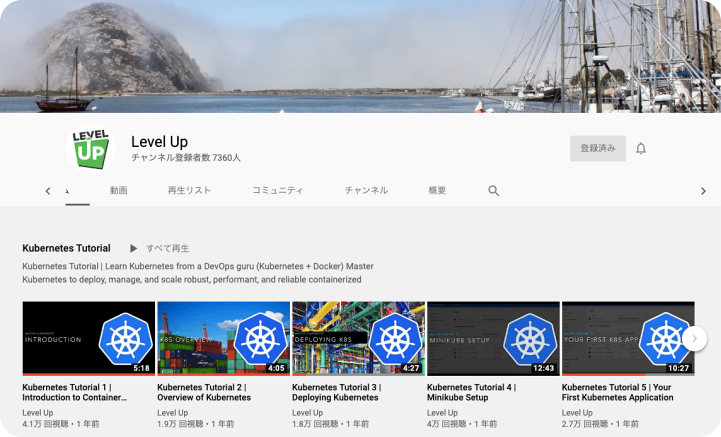Switch to the 再生リスト tab
Viewport: 721px width, 437px height.
click(x=189, y=190)
